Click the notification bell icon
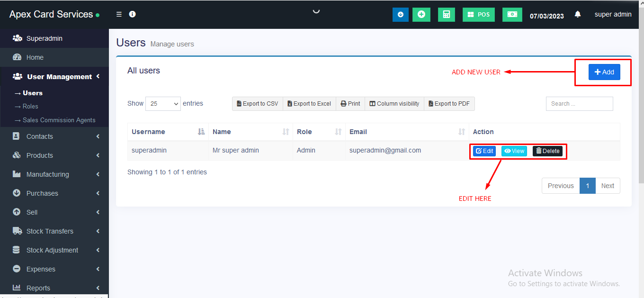Screen dimensions: 644x298 click(577, 15)
